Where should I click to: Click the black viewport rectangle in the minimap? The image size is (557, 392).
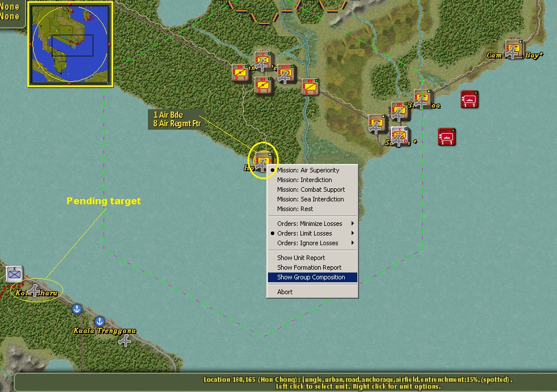[72, 46]
